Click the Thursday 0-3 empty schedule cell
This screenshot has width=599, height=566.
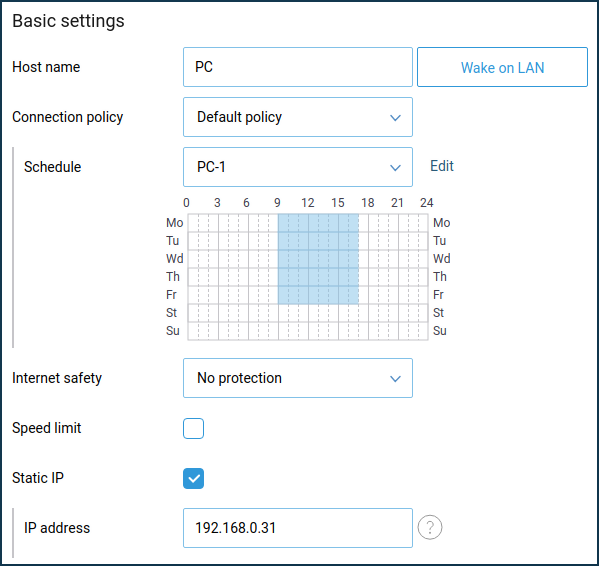point(203,277)
